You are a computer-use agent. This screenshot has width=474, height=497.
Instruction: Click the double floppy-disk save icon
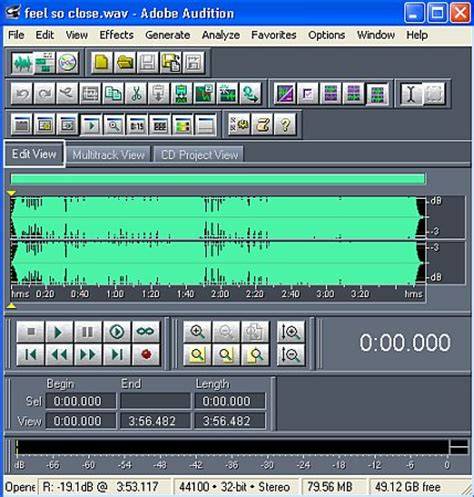coord(171,62)
